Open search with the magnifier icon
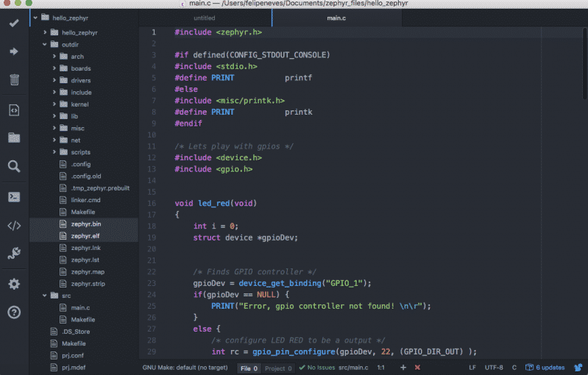This screenshot has width=588, height=375. 14,166
